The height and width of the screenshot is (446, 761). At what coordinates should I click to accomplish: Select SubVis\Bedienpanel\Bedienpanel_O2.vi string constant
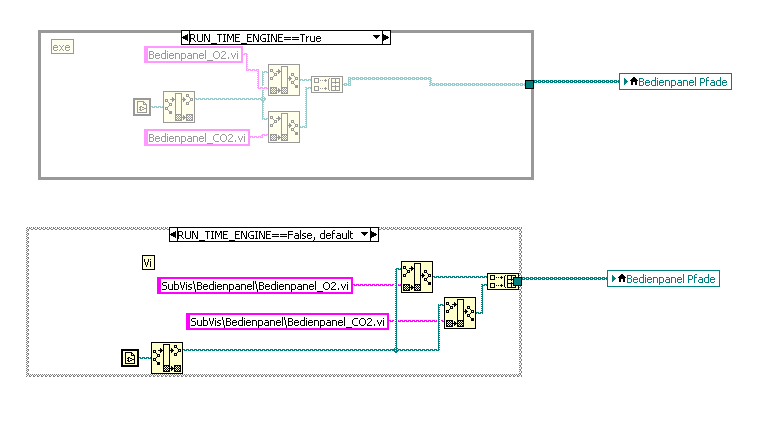[255, 286]
